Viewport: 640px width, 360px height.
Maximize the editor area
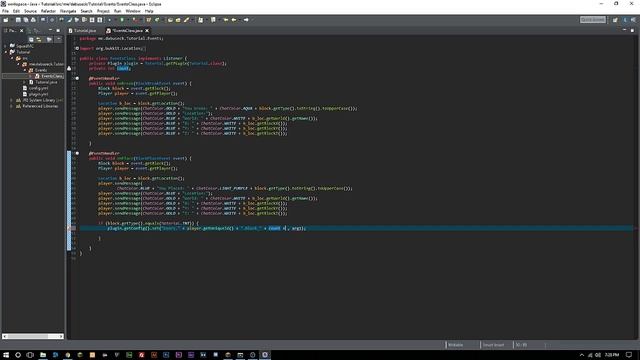[632, 30]
